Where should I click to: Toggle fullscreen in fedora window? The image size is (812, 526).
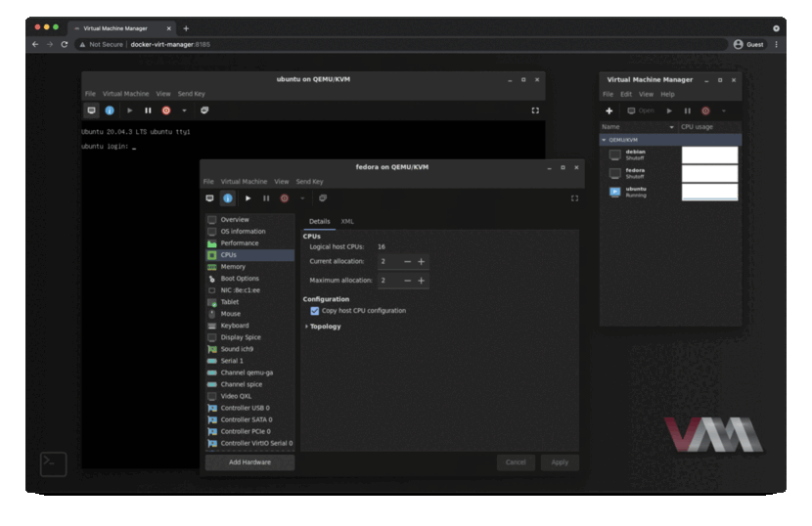[574, 198]
